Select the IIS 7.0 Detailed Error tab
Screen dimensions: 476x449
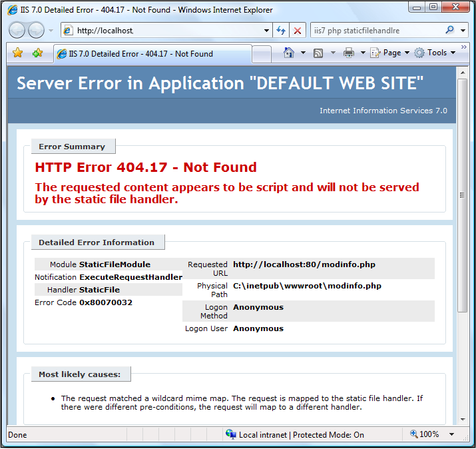152,54
